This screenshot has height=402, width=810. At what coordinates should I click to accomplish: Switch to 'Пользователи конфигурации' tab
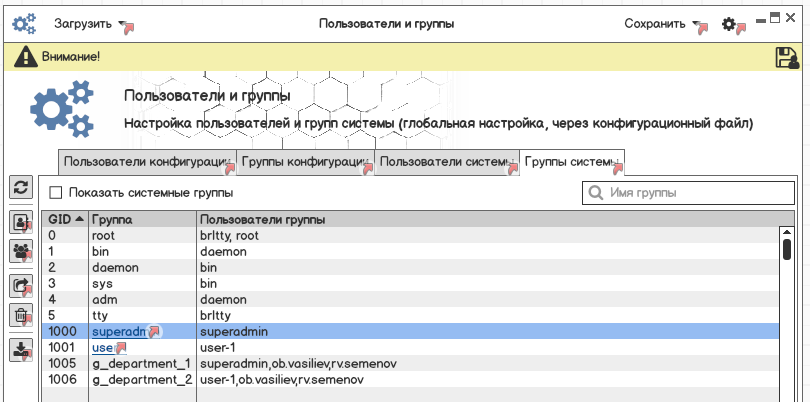pyautogui.click(x=146, y=161)
